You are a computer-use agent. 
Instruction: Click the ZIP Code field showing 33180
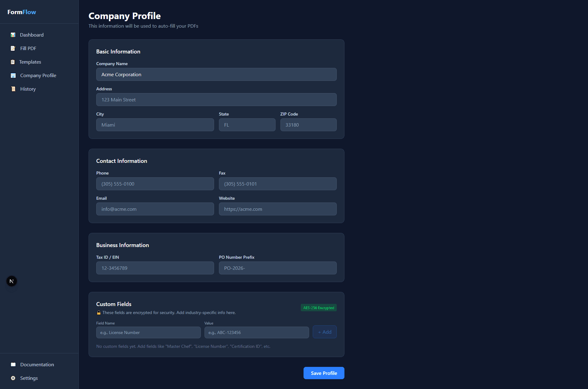click(308, 125)
